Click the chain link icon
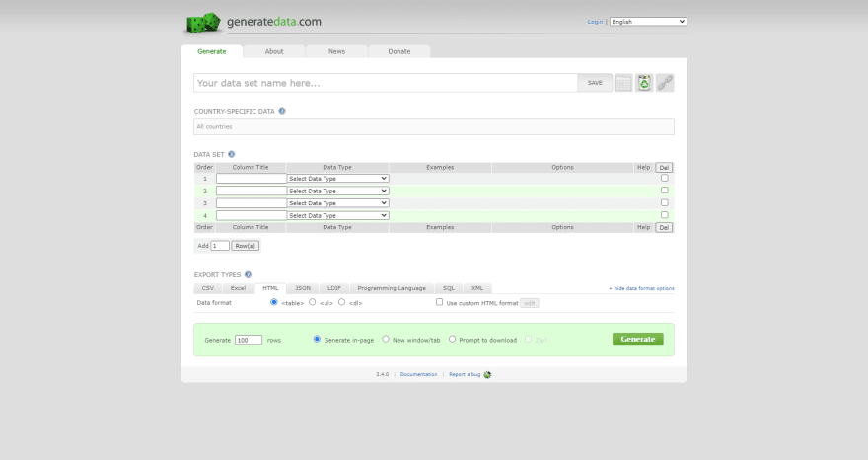The image size is (868, 460). (x=665, y=83)
